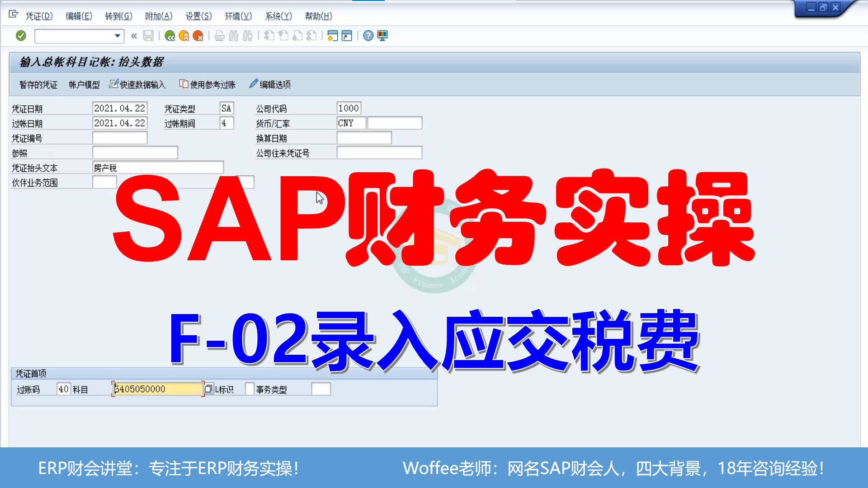Screen dimensions: 868x488
Task: Click the 使用参考过账 button
Action: click(x=208, y=85)
